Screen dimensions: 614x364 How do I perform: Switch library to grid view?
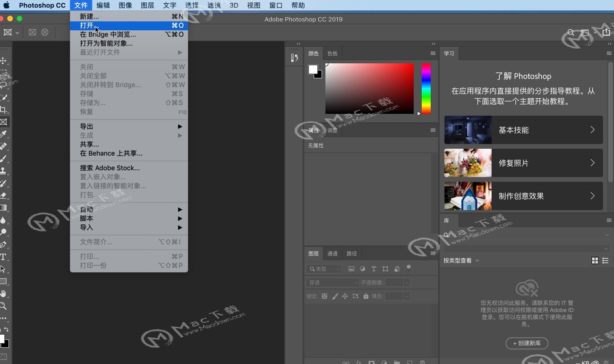click(595, 261)
